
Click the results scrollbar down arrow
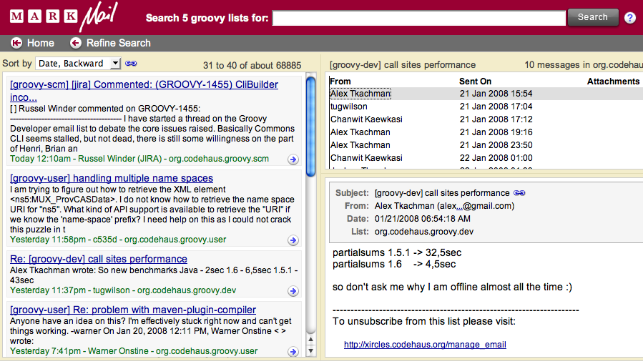click(311, 351)
